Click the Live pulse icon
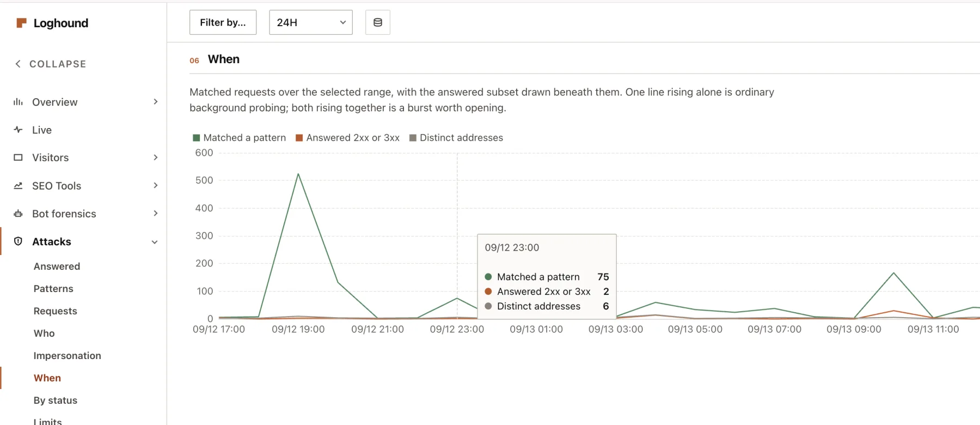This screenshot has height=425, width=980. 18,130
